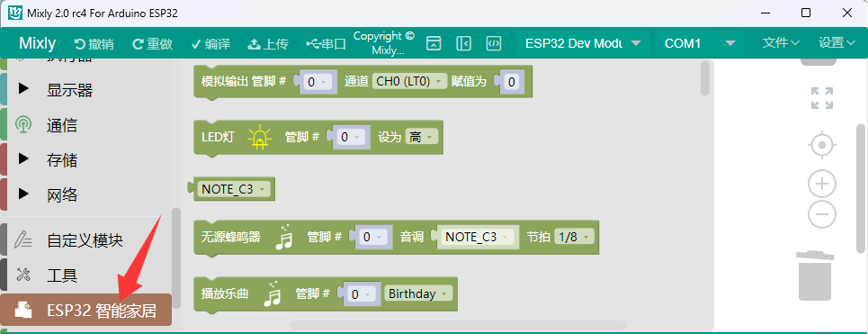
Task: Open the 播放乐曲 pin dropdown
Action: click(362, 294)
